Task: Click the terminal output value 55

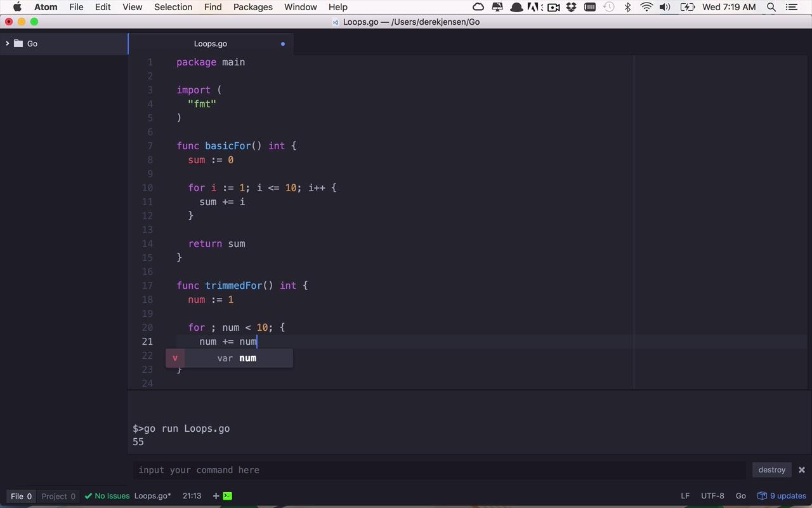Action: click(x=138, y=442)
